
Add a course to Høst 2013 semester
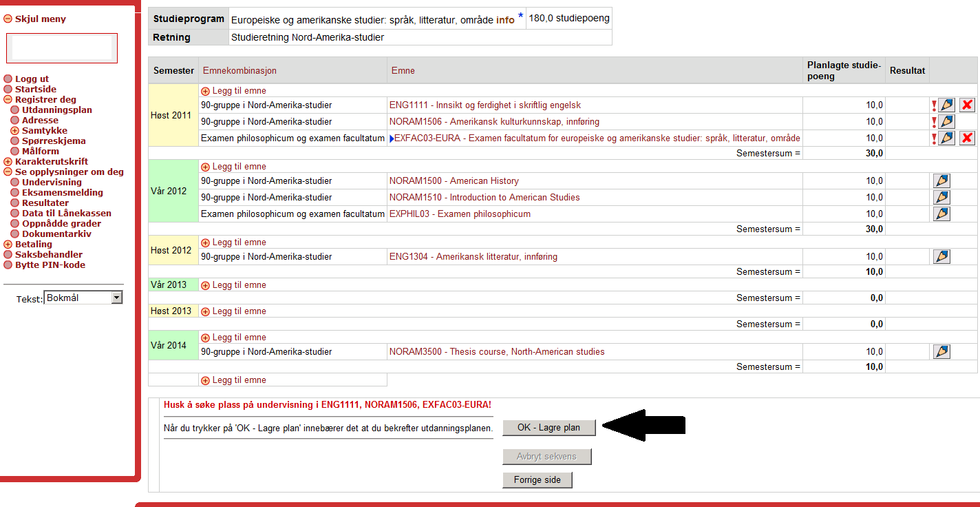(233, 311)
